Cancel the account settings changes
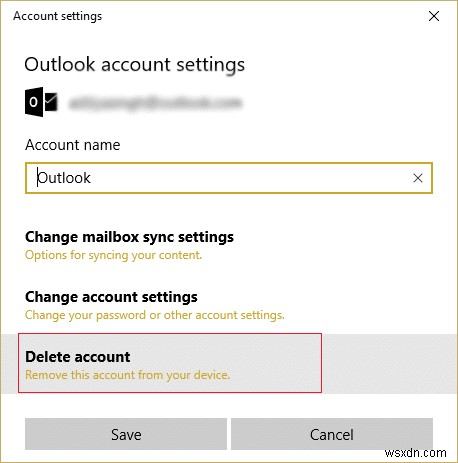458x463 pixels. pyautogui.click(x=332, y=434)
